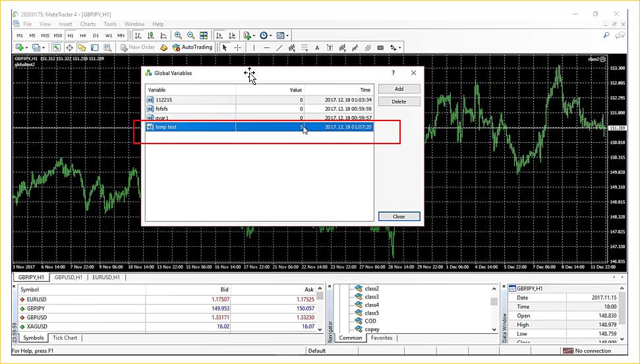Image resolution: width=640 pixels, height=364 pixels.
Task: Toggle the Data Window crosshair-target icon
Action: click(69, 47)
